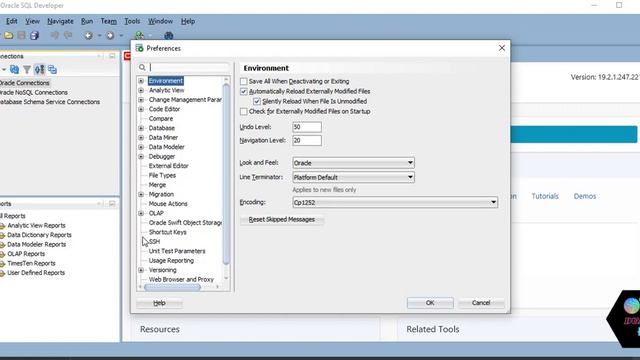Click the filter funnel icon in Connections
Image resolution: width=640 pixels, height=360 pixels.
[x=27, y=70]
